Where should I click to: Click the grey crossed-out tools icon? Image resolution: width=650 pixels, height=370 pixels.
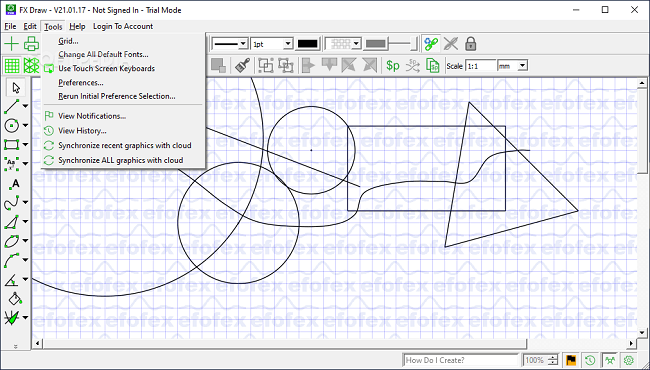point(451,44)
